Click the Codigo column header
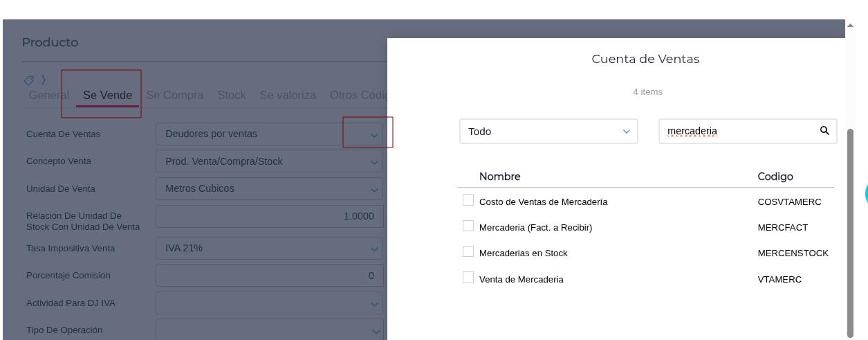The width and height of the screenshot is (868, 340). coord(775,177)
